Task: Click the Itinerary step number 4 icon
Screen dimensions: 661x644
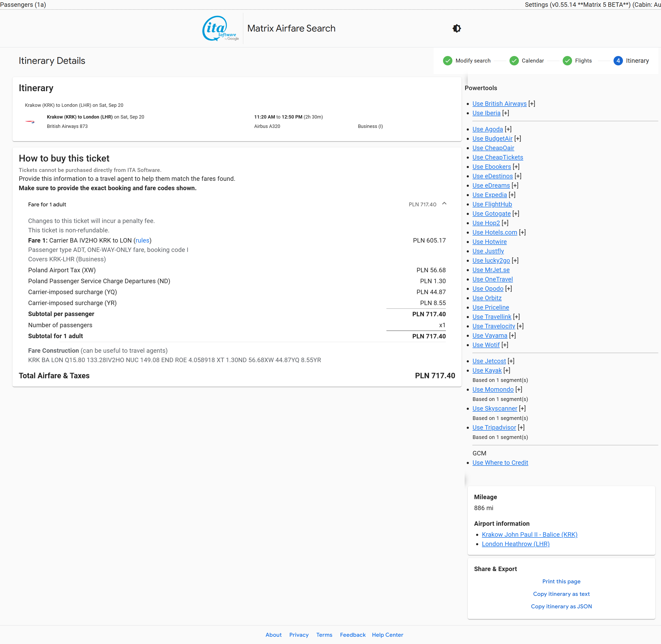Action: [618, 61]
